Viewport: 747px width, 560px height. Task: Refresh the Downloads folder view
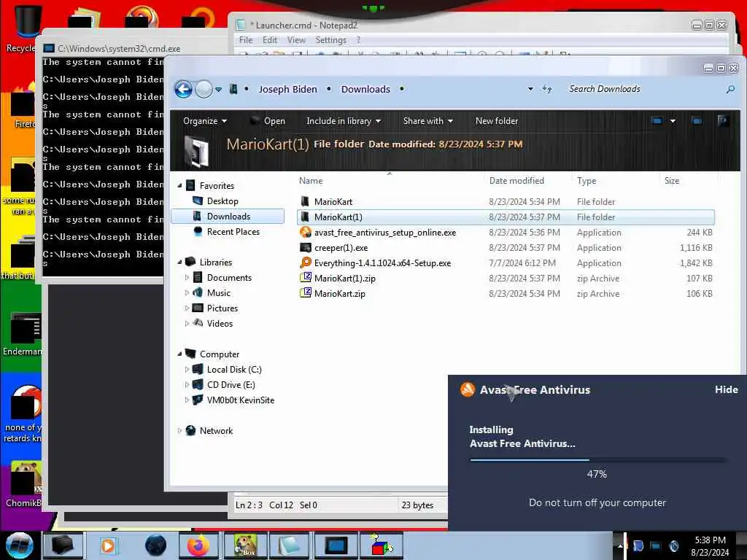point(547,89)
